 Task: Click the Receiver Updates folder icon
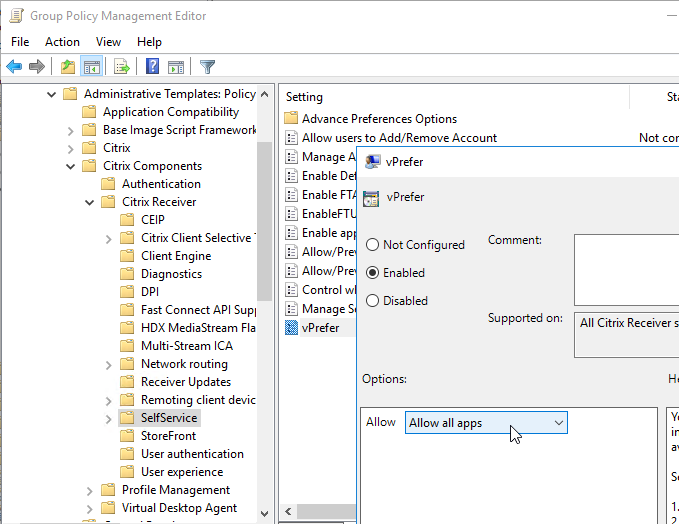tap(127, 382)
